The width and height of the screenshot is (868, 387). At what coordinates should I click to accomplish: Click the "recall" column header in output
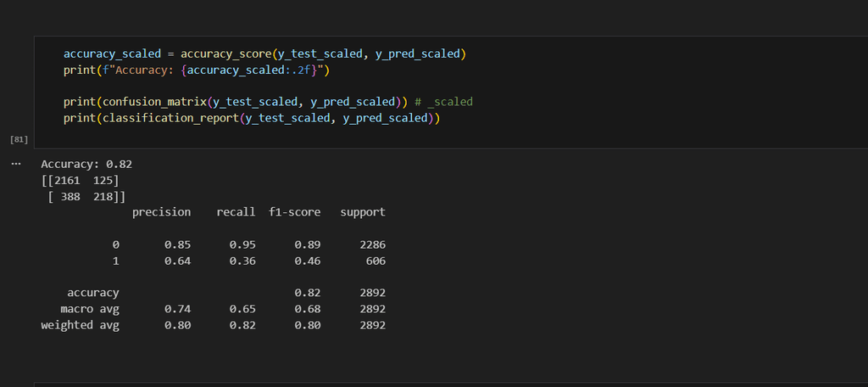[236, 212]
